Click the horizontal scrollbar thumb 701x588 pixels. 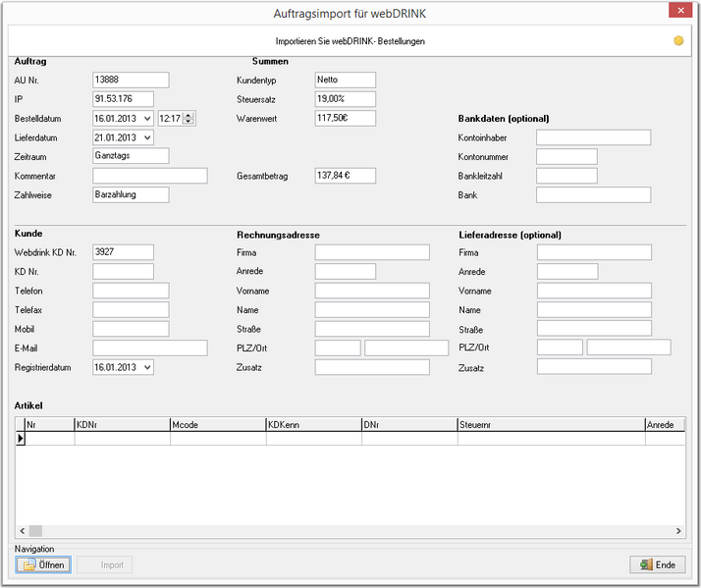tap(35, 531)
